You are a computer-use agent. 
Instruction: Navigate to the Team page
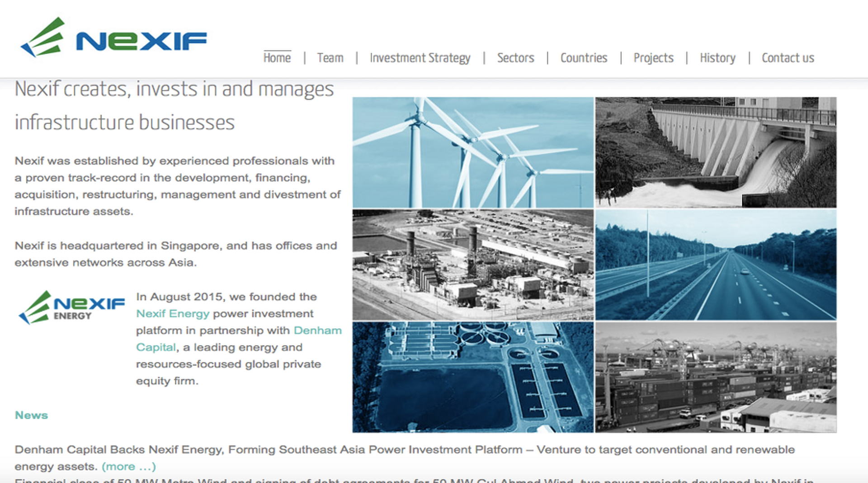click(330, 57)
